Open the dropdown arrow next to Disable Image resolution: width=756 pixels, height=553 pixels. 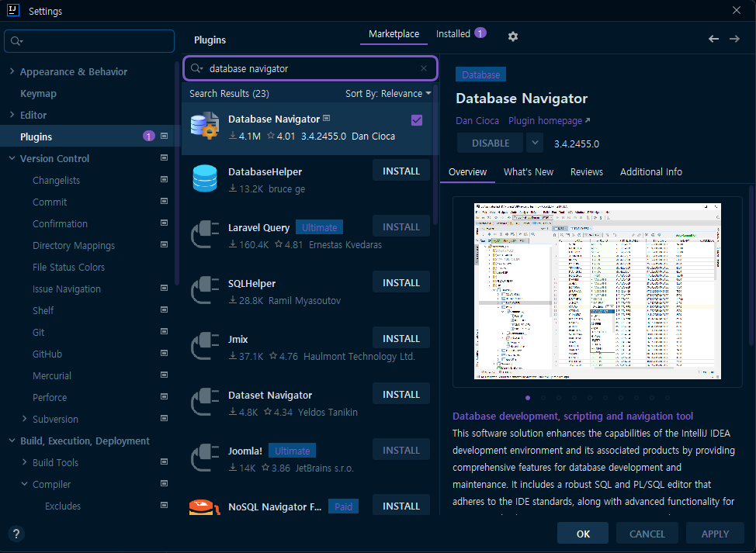pyautogui.click(x=535, y=143)
